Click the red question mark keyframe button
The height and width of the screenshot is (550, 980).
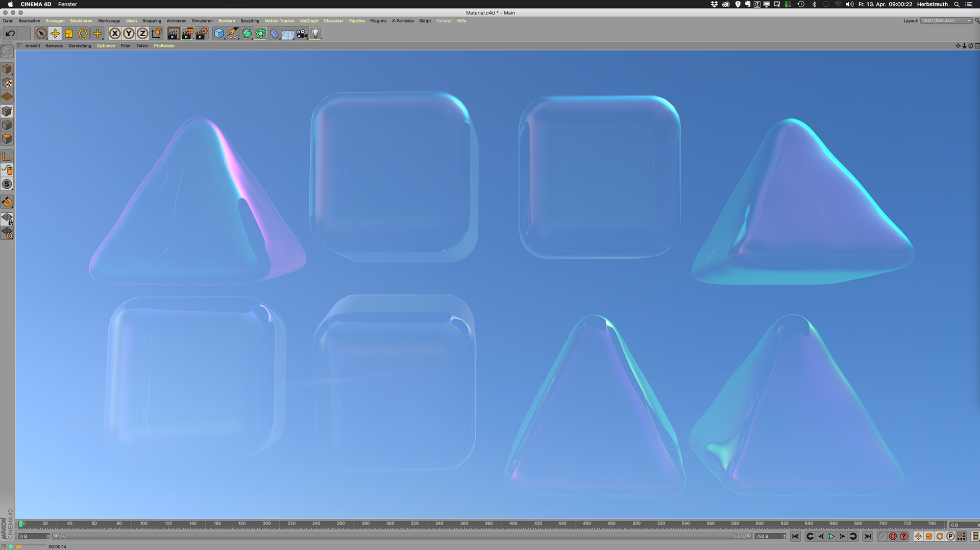[903, 536]
